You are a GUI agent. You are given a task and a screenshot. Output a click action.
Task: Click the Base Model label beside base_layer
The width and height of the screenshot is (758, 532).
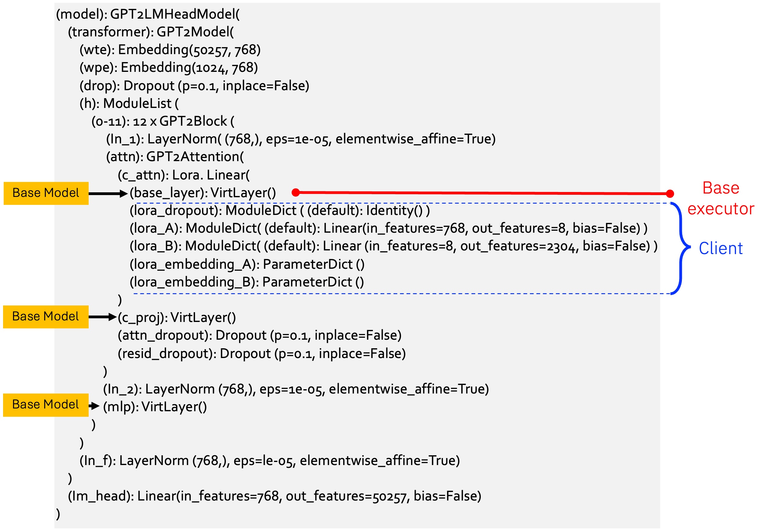pyautogui.click(x=46, y=194)
